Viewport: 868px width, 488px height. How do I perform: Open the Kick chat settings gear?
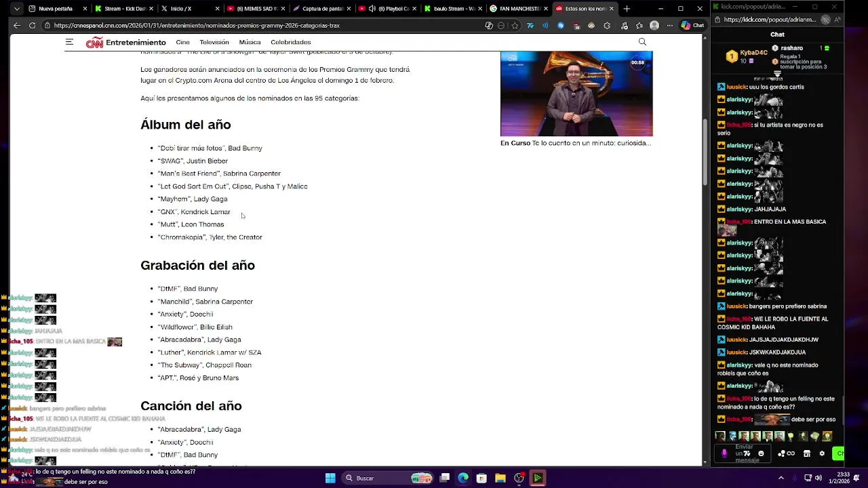pos(822,453)
